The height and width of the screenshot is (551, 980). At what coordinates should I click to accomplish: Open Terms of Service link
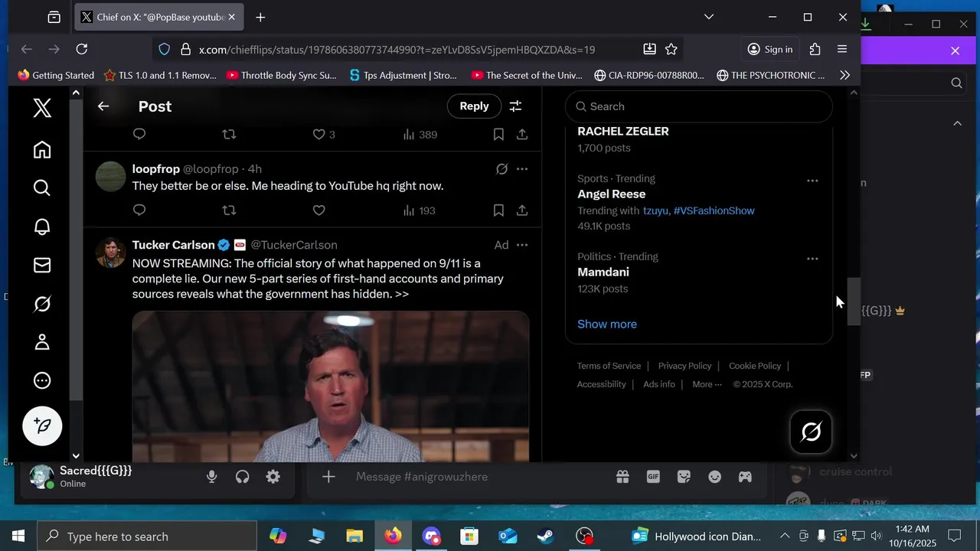click(609, 366)
